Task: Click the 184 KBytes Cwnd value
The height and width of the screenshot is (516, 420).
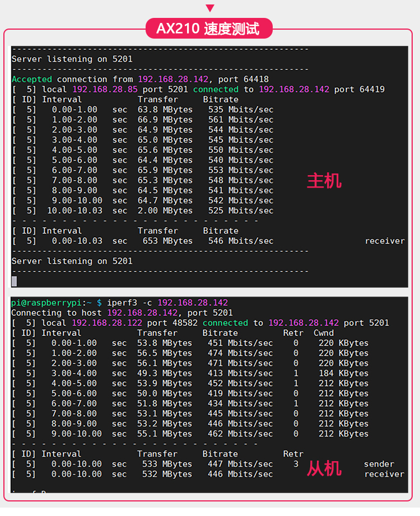Action: [x=344, y=373]
